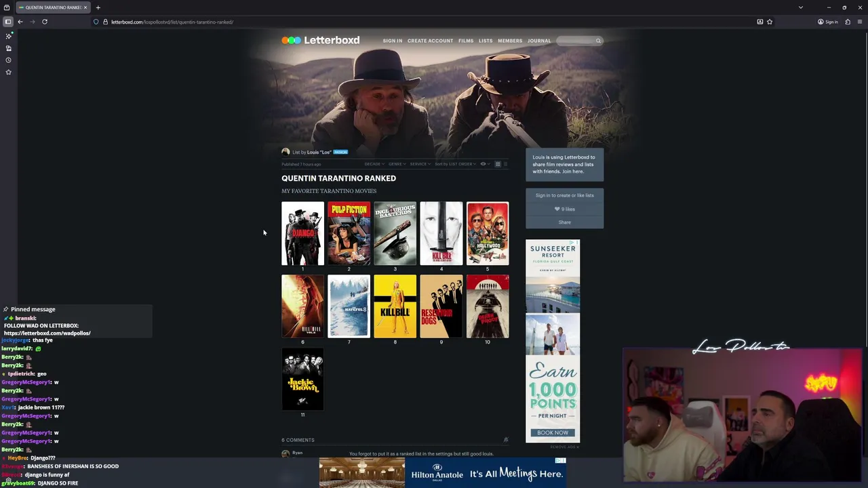Image resolution: width=868 pixels, height=488 pixels.
Task: Open CREATE ACCOUNT in Letterboxd nav
Action: pos(430,41)
